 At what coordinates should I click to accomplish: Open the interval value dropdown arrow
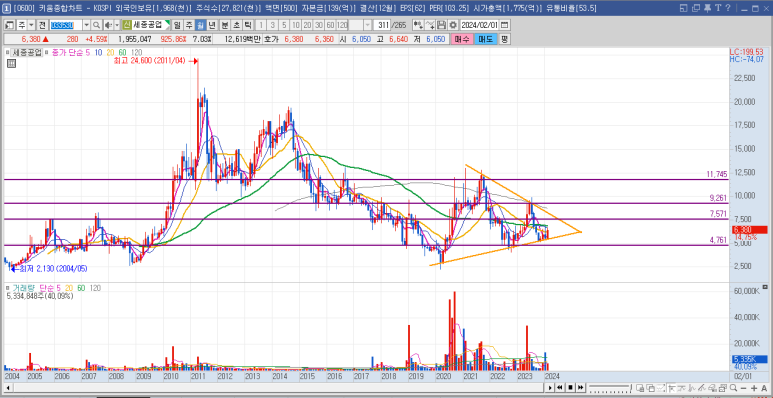point(368,25)
